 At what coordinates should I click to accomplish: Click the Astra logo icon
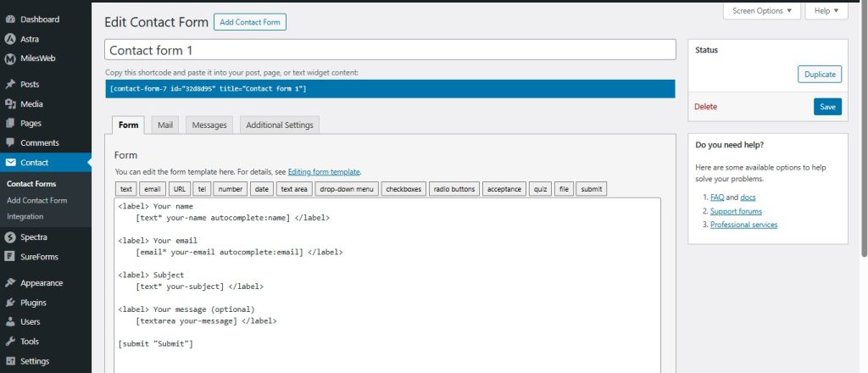pyautogui.click(x=10, y=39)
